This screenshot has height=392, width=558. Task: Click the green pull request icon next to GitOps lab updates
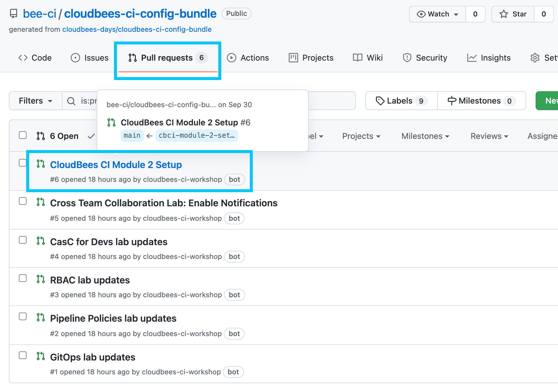41,356
